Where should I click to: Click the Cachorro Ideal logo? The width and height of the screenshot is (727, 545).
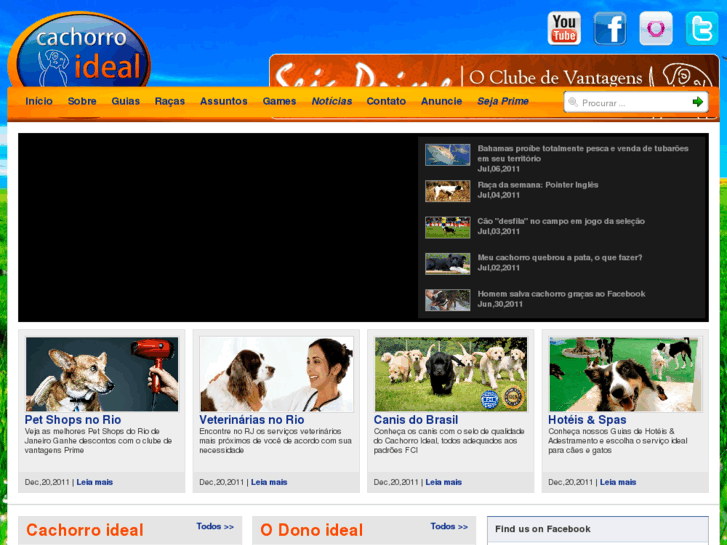tap(79, 51)
